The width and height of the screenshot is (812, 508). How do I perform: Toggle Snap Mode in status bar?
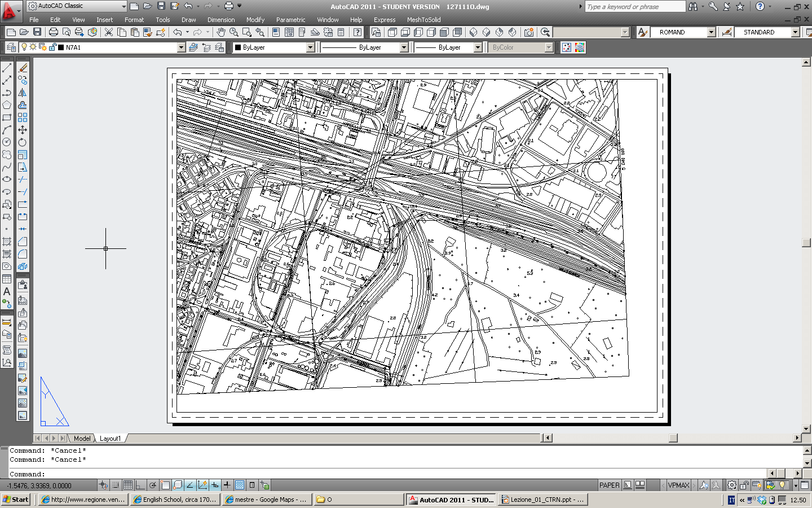tap(116, 485)
